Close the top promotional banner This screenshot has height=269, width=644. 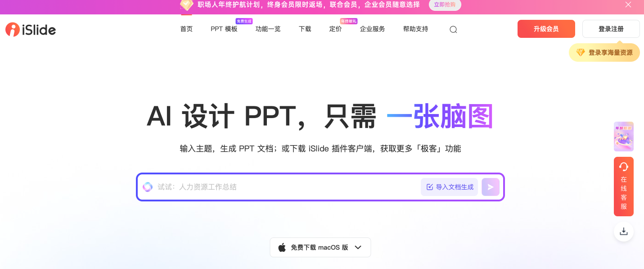[x=628, y=5]
